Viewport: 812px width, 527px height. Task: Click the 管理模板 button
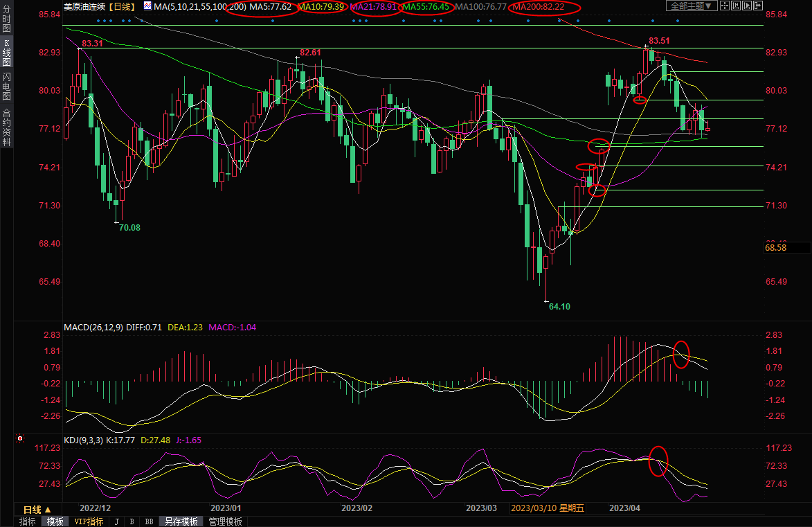(225, 521)
